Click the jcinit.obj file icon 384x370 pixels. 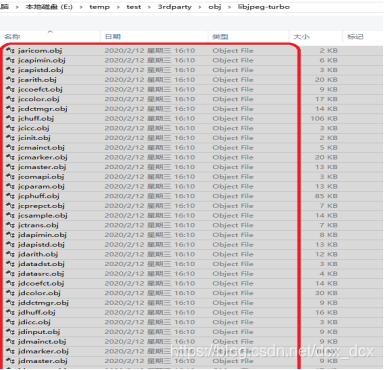click(10, 138)
